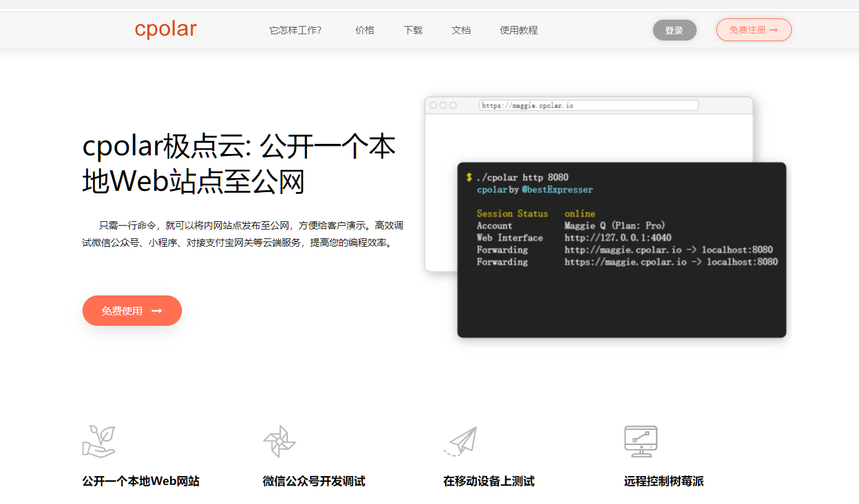Click the 微信公众号开发调试 heading
The width and height of the screenshot is (859, 504).
tap(314, 481)
